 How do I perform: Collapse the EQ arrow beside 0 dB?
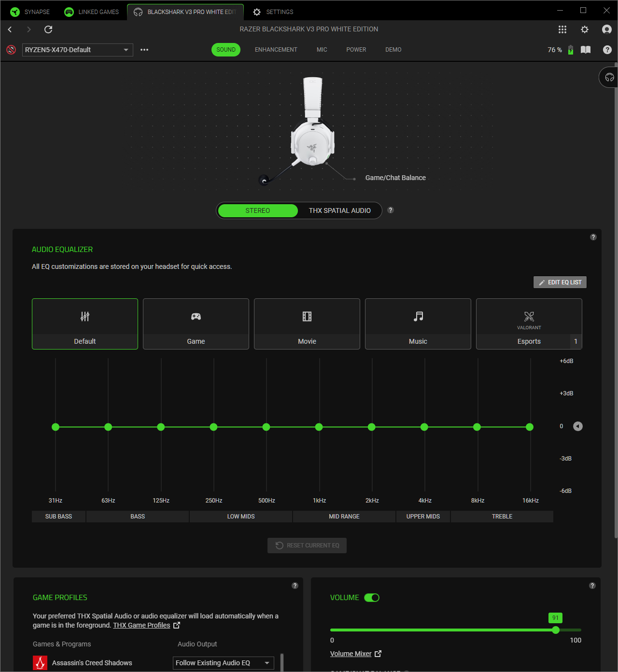tap(577, 426)
